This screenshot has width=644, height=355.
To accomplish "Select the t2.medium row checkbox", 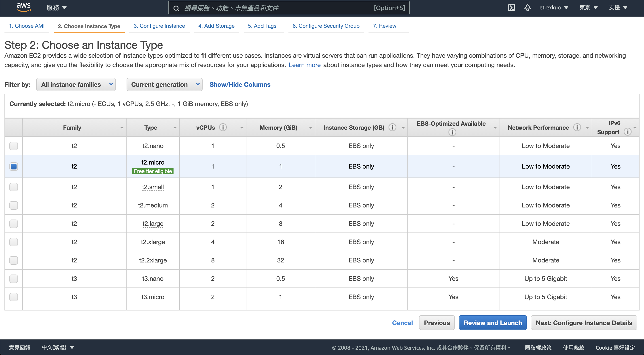I will (13, 205).
